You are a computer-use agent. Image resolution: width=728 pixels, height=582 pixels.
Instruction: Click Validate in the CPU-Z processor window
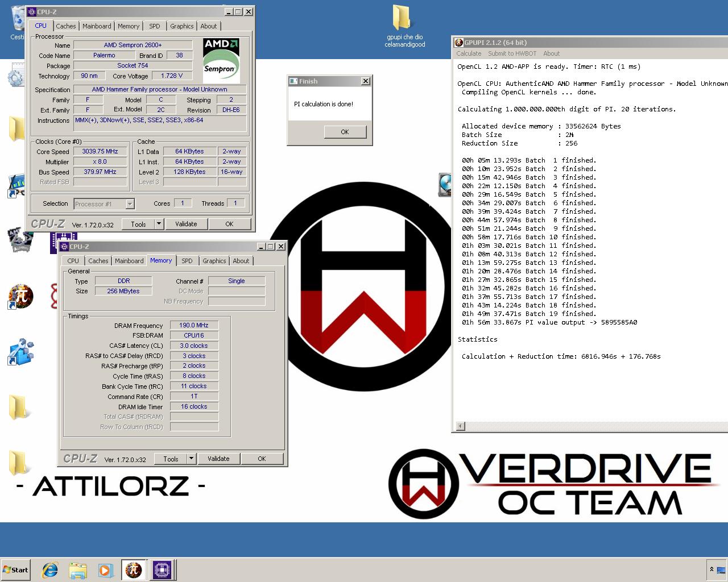tap(186, 224)
